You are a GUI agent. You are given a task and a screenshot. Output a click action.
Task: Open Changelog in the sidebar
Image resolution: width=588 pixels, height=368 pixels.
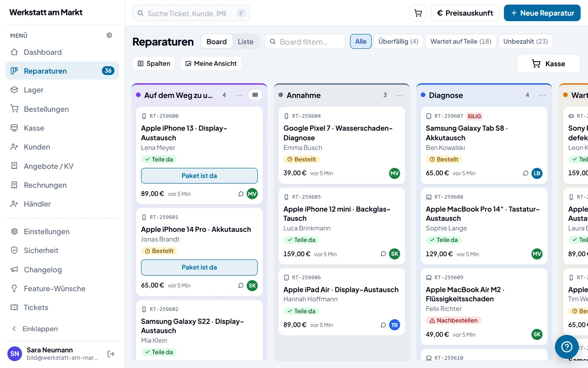(x=62, y=270)
